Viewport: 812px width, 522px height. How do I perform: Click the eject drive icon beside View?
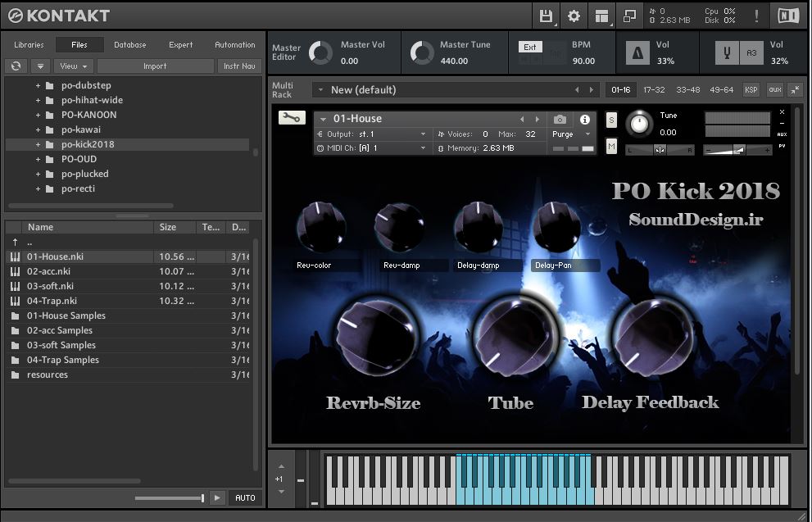tap(40, 66)
